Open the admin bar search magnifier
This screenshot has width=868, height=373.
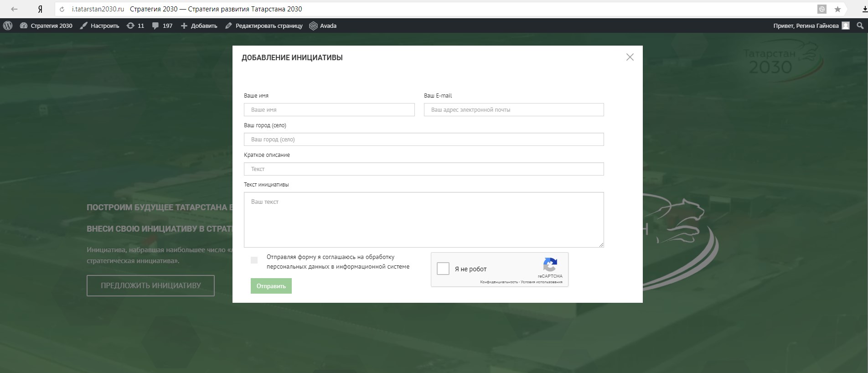click(860, 26)
